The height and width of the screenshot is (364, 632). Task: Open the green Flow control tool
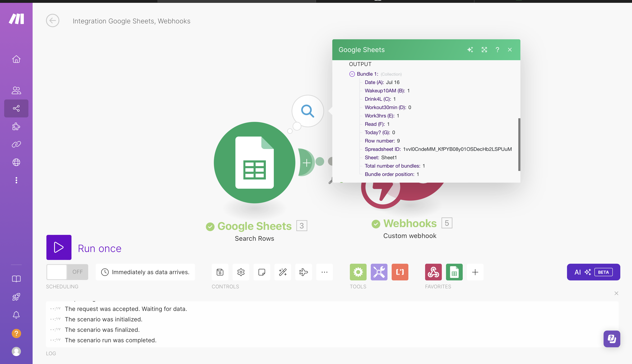pos(358,272)
